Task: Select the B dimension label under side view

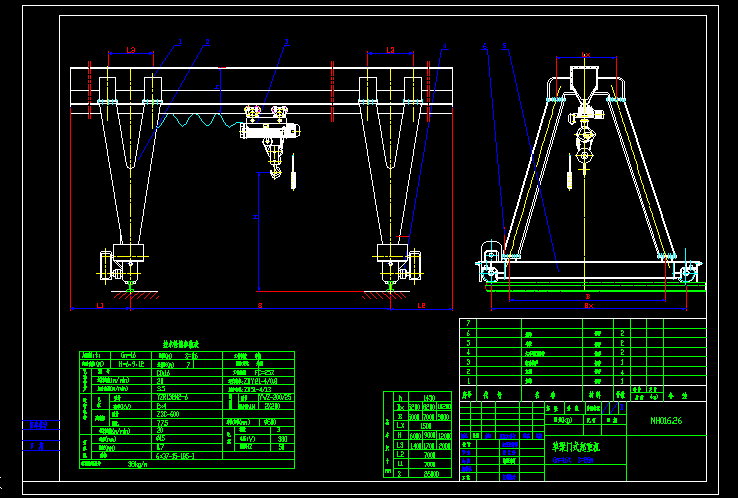Action: pyautogui.click(x=587, y=297)
